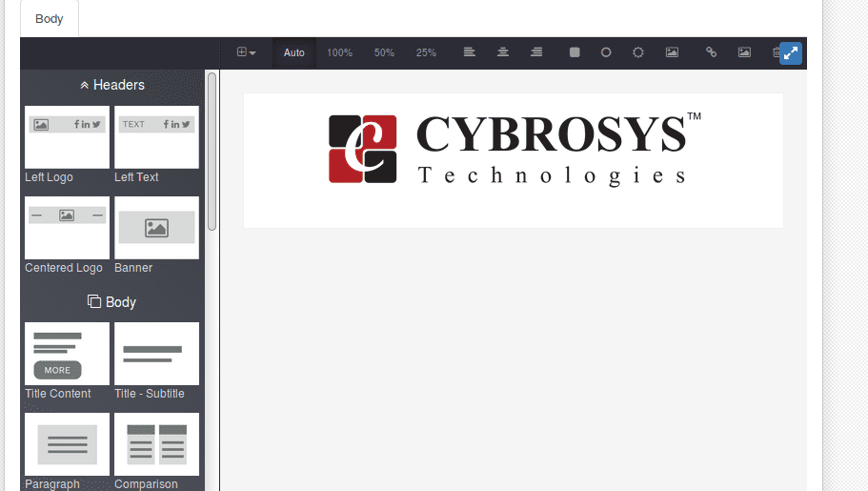868x491 pixels.
Task: Click the "Centered Logo" label text
Action: [x=64, y=268]
